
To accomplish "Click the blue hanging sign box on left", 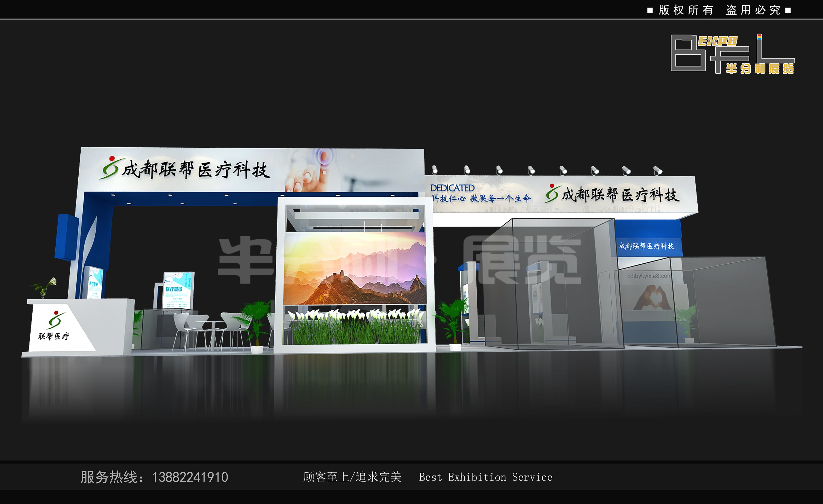I will (x=67, y=237).
